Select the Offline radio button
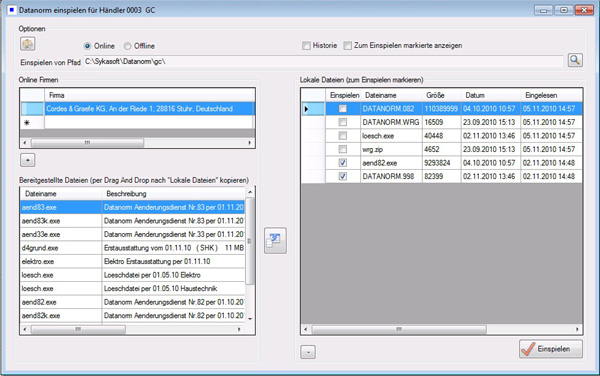 click(127, 46)
